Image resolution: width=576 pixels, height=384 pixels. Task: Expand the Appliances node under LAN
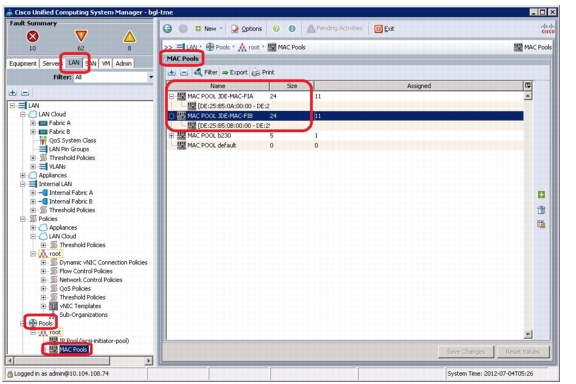[23, 175]
